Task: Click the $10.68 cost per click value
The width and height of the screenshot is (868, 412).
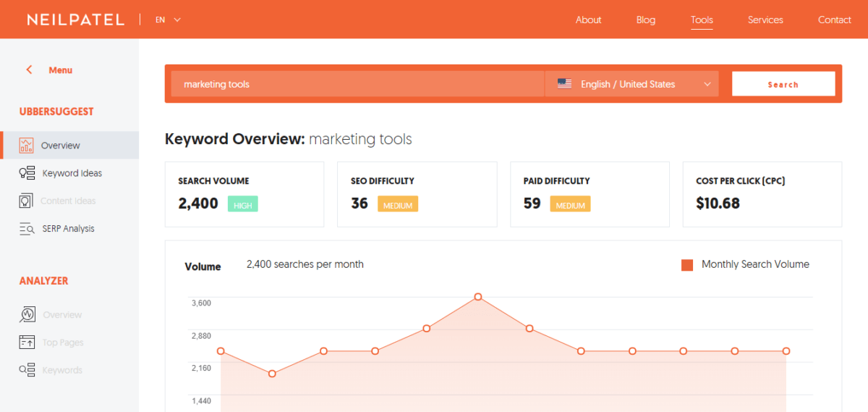Action: [x=718, y=203]
